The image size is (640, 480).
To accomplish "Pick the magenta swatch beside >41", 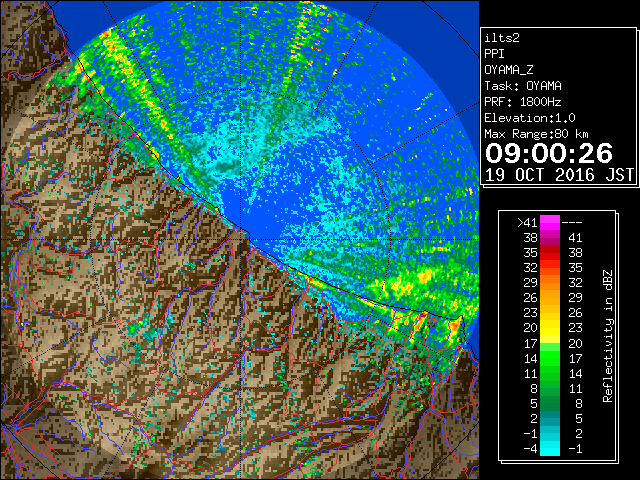I will (550, 222).
